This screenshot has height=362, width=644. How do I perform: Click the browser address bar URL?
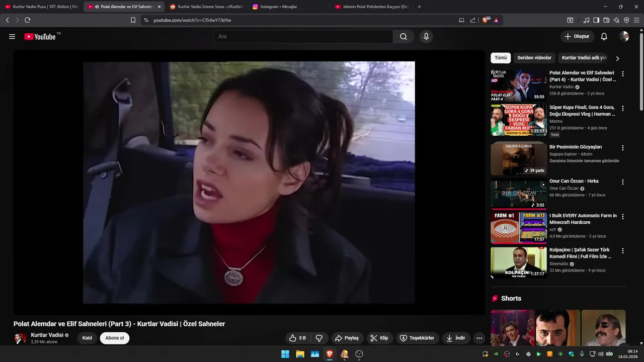pyautogui.click(x=192, y=20)
